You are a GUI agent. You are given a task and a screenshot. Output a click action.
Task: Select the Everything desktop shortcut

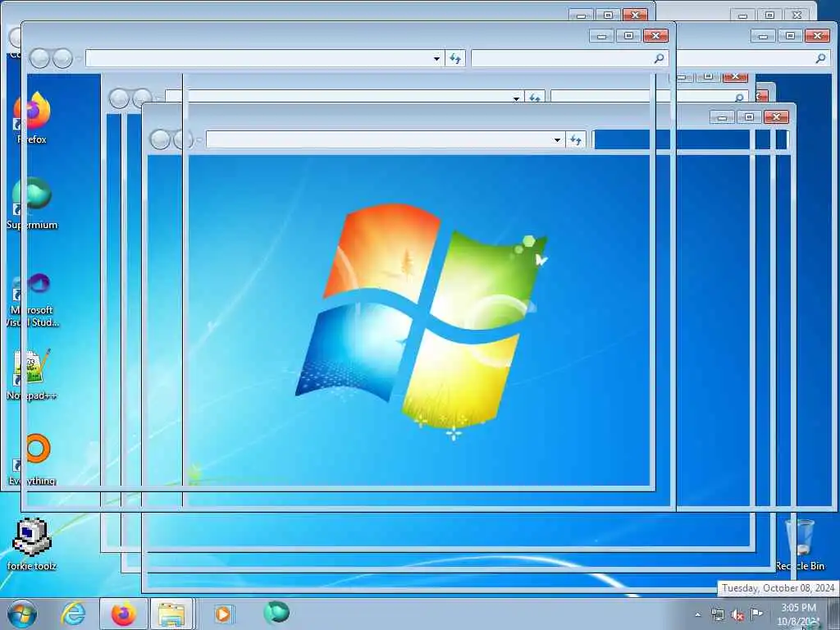(32, 459)
